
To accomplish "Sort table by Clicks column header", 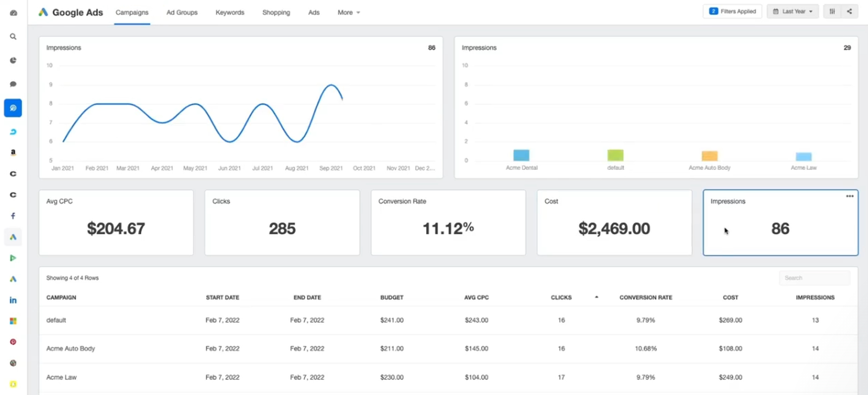I will [x=561, y=297].
